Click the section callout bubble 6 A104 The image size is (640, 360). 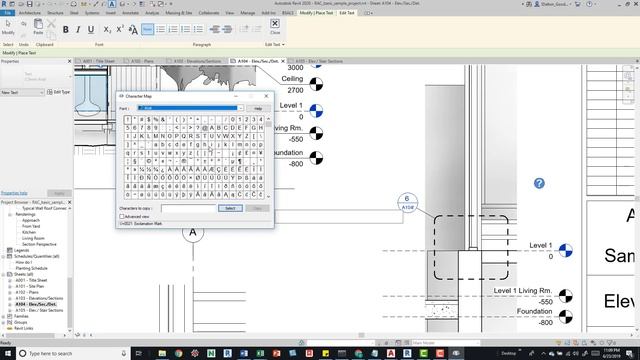point(407,202)
